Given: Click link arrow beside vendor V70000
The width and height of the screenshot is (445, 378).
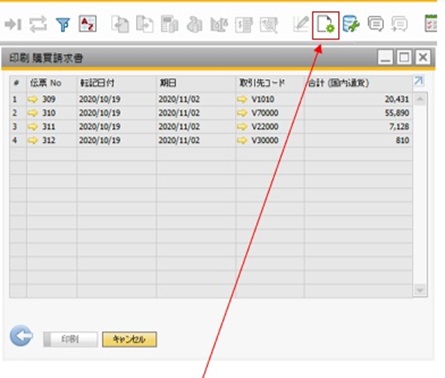Looking at the screenshot, I should pyautogui.click(x=242, y=113).
